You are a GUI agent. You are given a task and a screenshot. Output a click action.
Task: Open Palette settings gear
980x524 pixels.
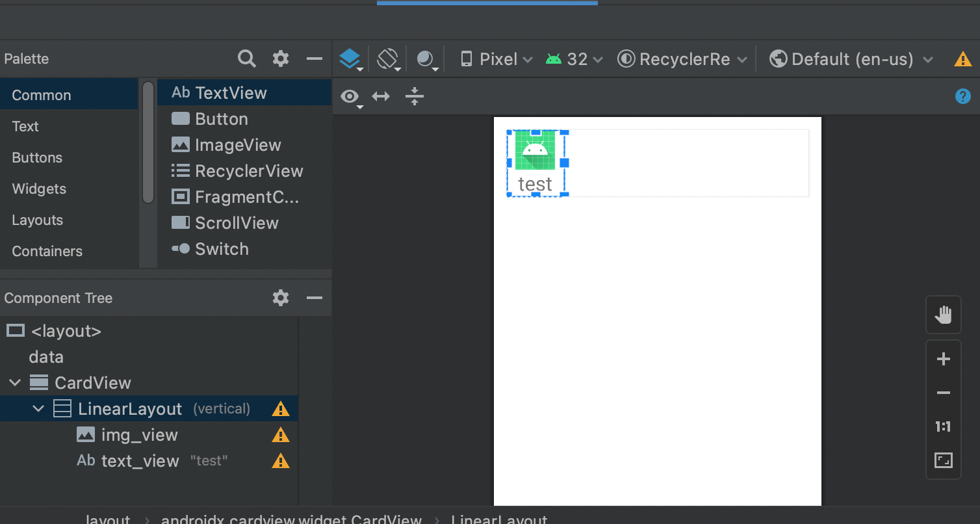coord(281,59)
